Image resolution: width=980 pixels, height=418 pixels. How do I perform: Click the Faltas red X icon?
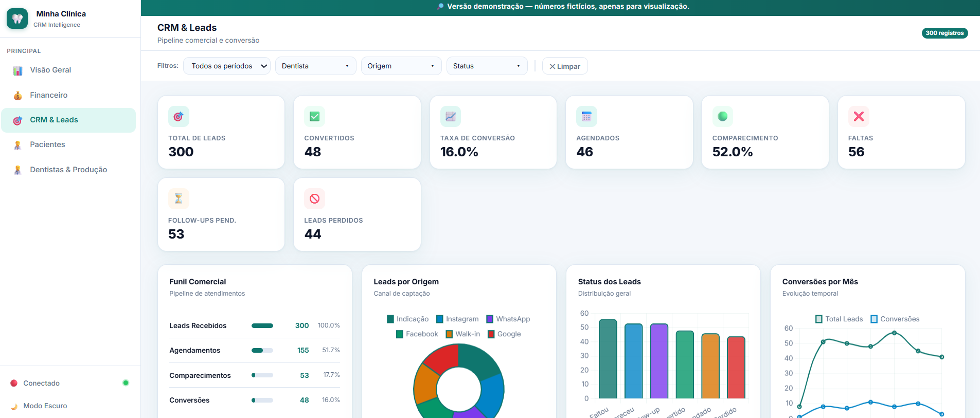pos(859,117)
